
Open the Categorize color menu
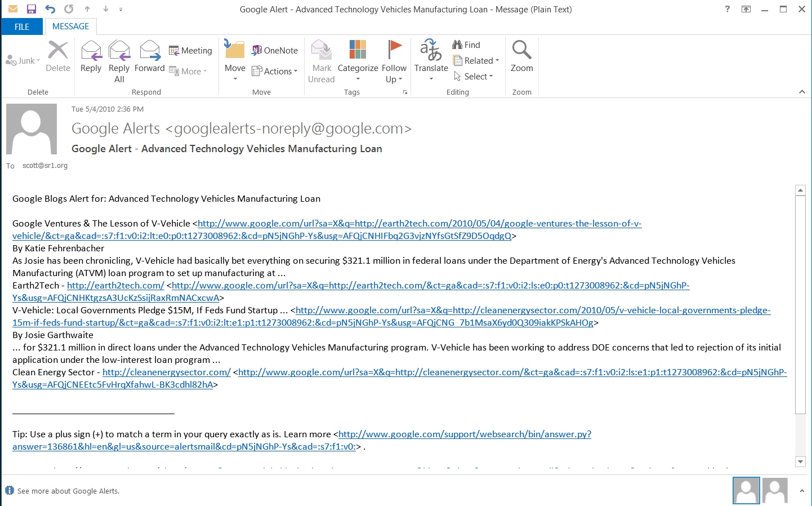[x=358, y=60]
